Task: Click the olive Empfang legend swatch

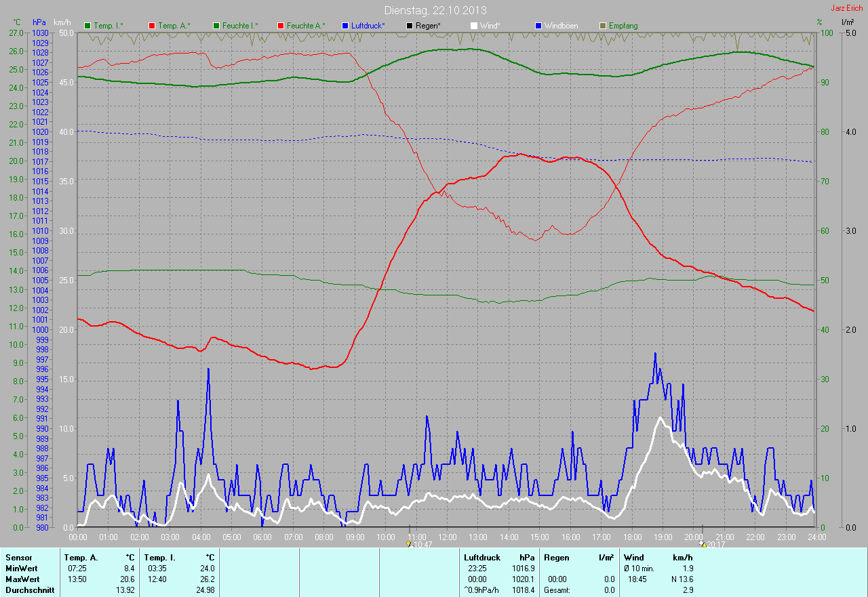Action: pyautogui.click(x=603, y=26)
